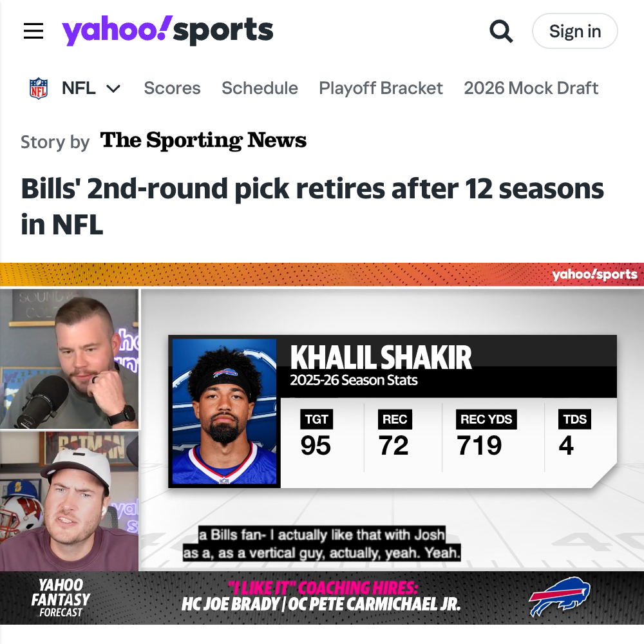
Task: Open the Schedule tab
Action: [x=260, y=88]
